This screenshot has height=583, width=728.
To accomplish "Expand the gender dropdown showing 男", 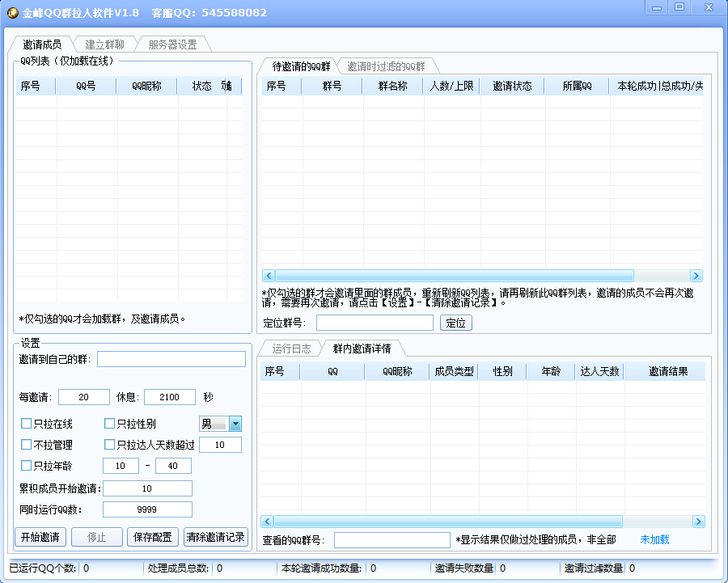I will point(235,424).
